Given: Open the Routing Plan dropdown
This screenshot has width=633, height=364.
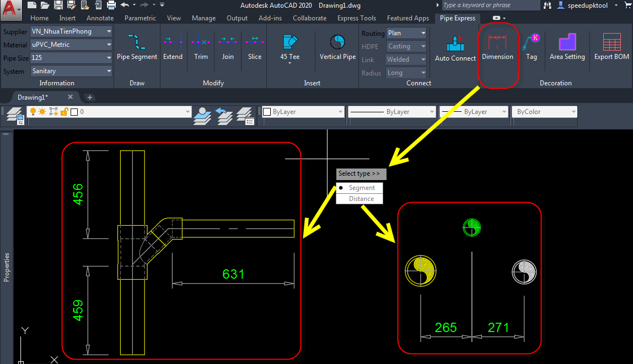Looking at the screenshot, I should click(x=406, y=33).
